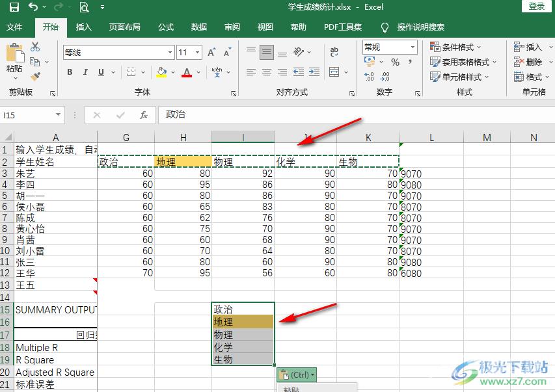Click the accounting number format icon

point(370,62)
